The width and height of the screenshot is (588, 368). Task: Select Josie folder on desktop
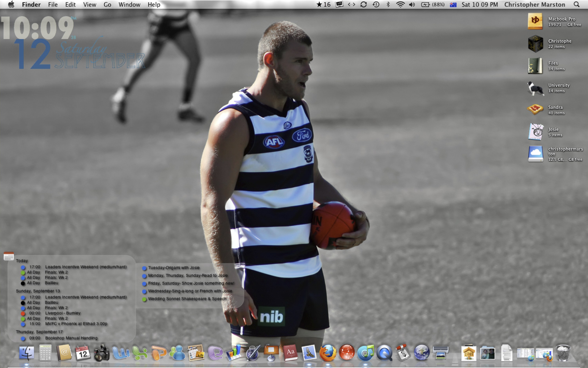(x=536, y=132)
